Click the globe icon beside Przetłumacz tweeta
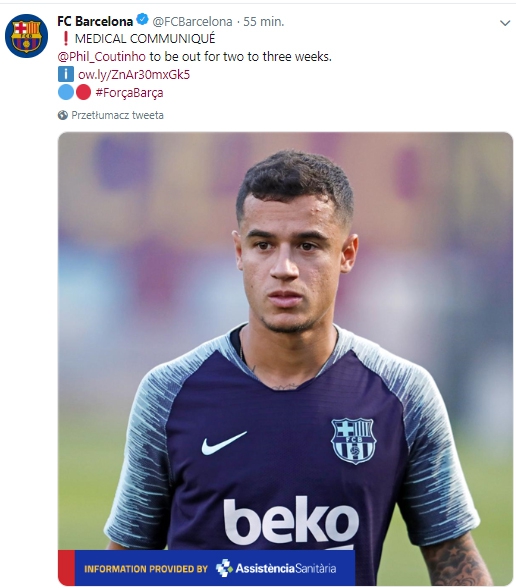Image resolution: width=516 pixels, height=588 pixels. (x=63, y=115)
